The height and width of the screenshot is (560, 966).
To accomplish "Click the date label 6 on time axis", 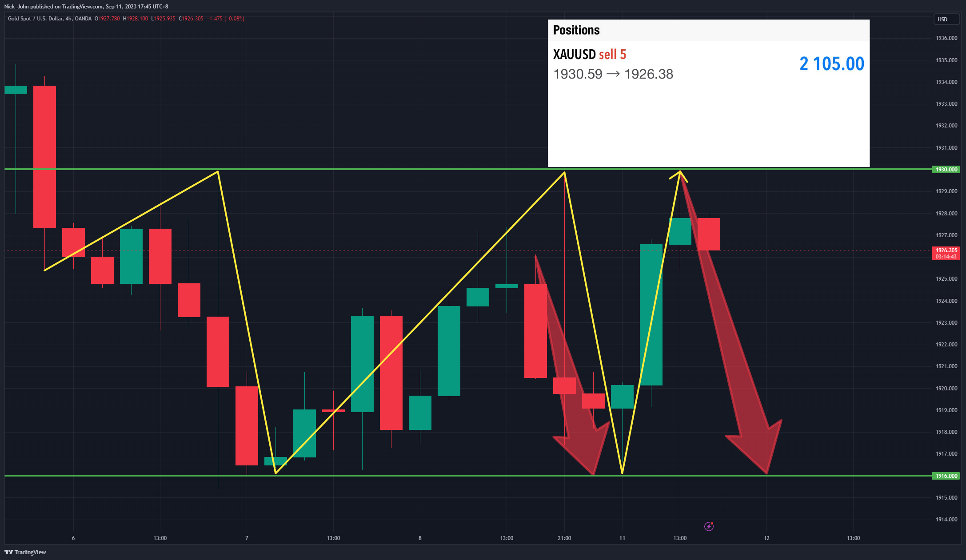I will click(x=73, y=538).
